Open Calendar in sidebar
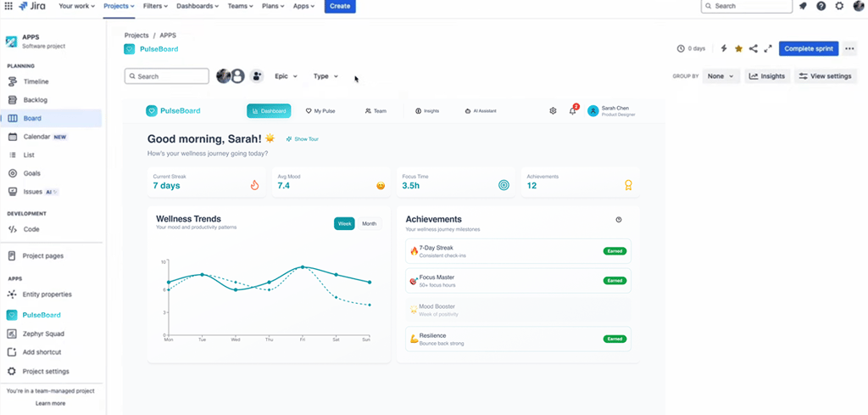This screenshot has width=868, height=415. (x=51, y=137)
